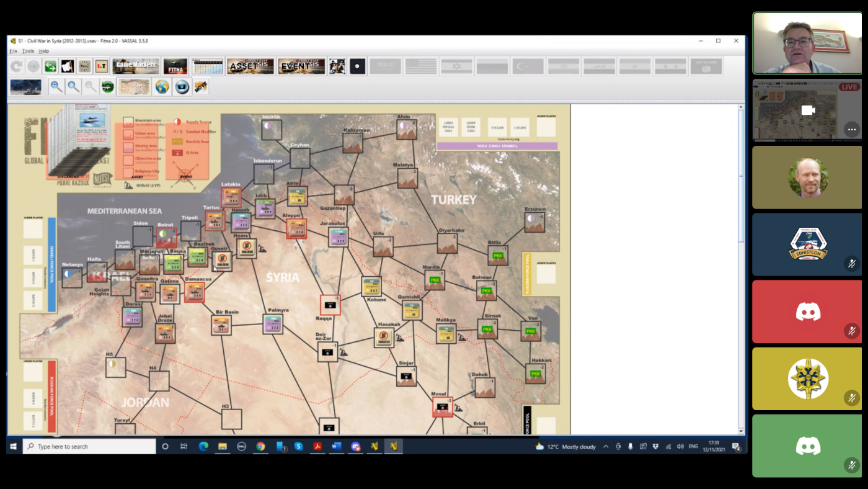Expand hidden system tray icons

pyautogui.click(x=606, y=446)
